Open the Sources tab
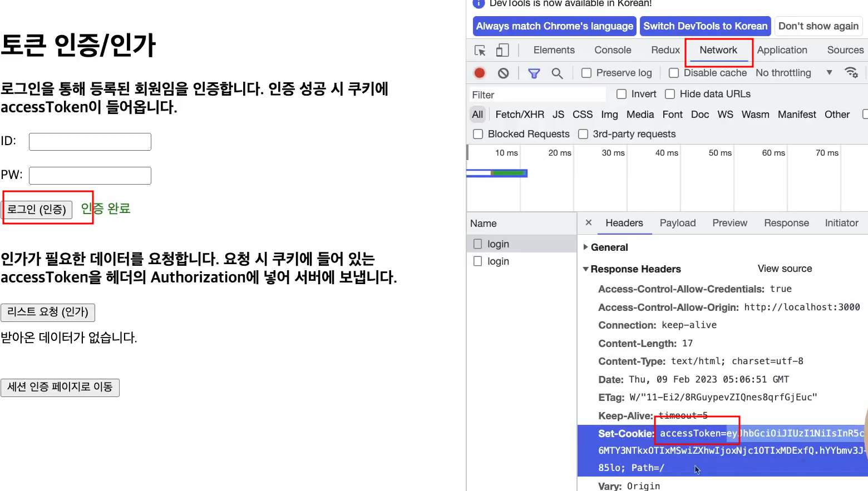This screenshot has width=868, height=491. point(845,50)
